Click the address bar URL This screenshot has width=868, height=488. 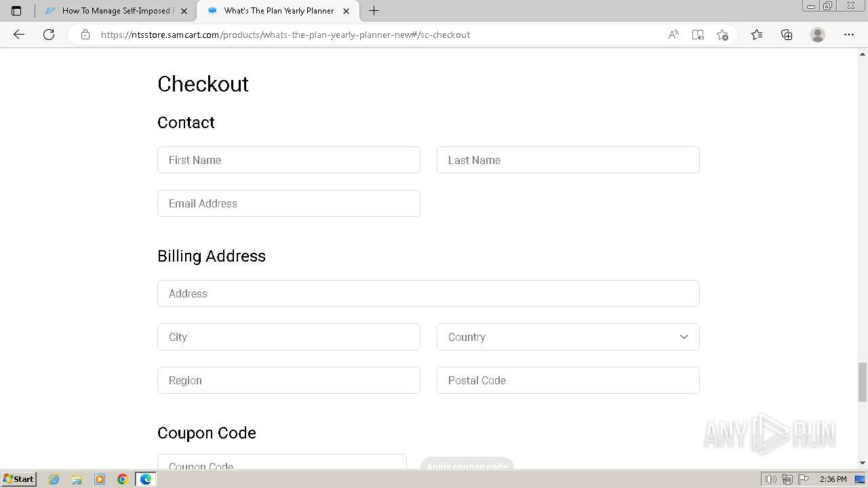[285, 35]
